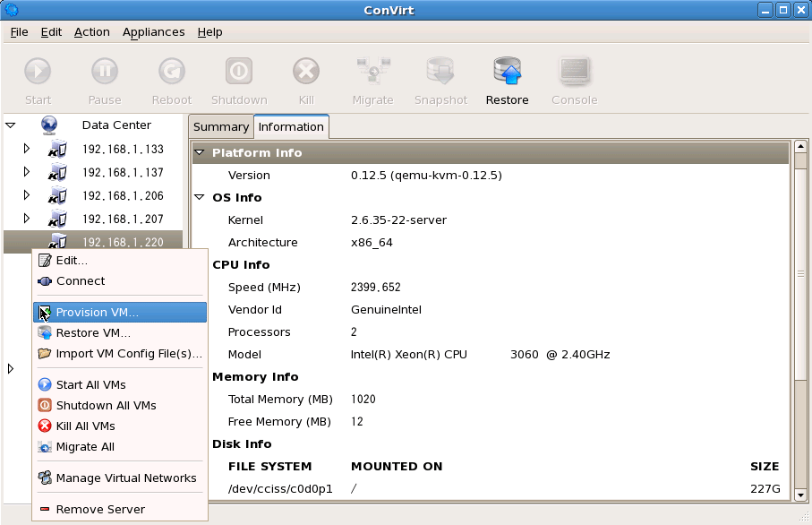Expand the tree node below the context menu

11,368
